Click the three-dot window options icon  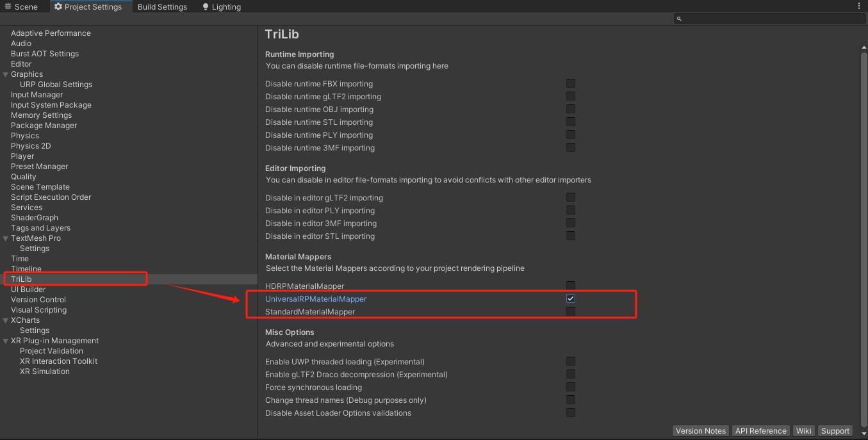(860, 6)
